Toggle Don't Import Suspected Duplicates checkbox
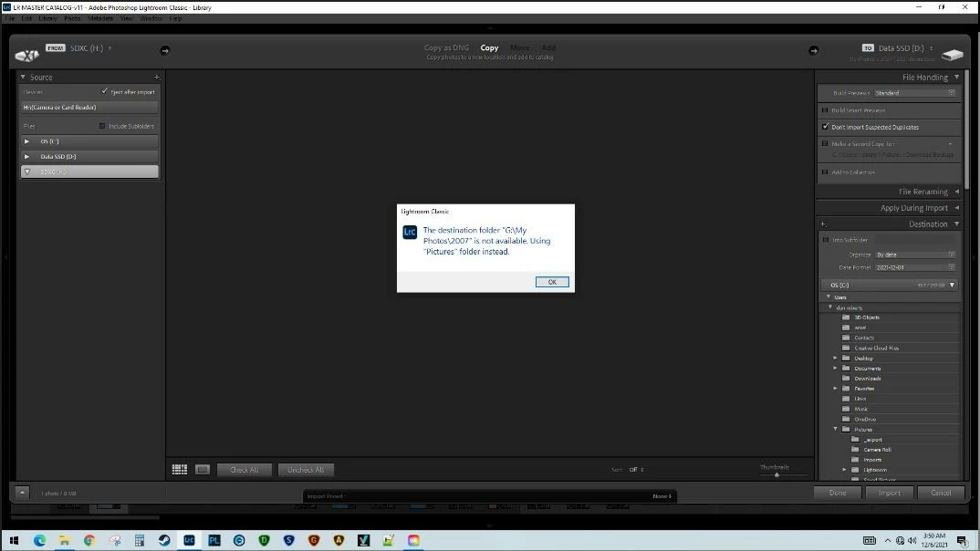The width and height of the screenshot is (980, 551). 825,127
